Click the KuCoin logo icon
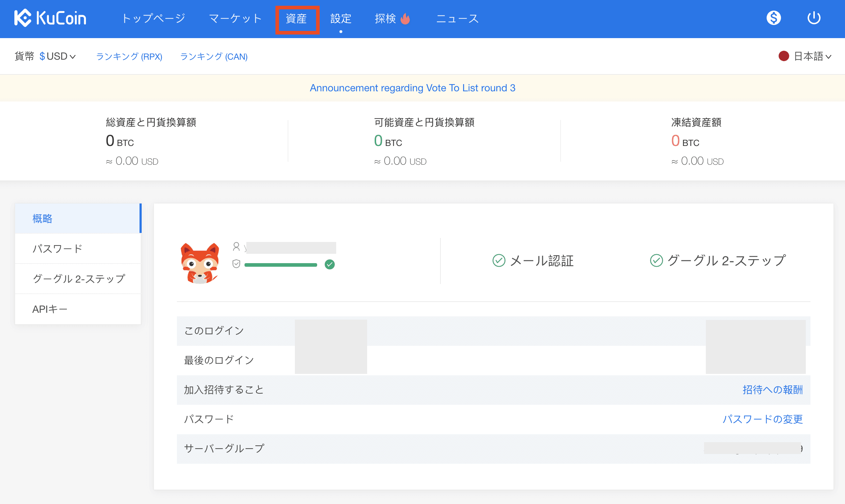Viewport: 845px width, 504px height. pos(23,18)
